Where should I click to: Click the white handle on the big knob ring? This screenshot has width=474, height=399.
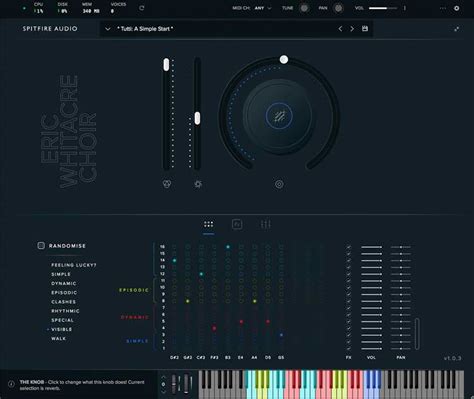pos(284,59)
